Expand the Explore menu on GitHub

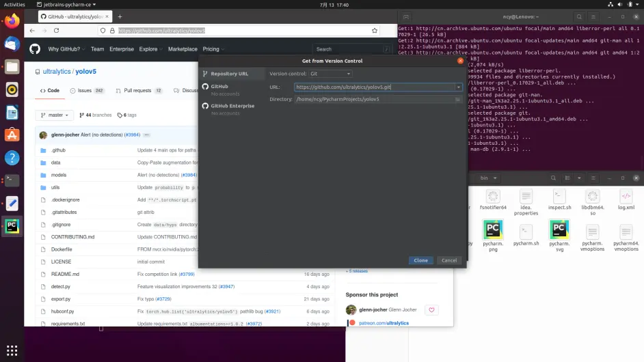150,49
